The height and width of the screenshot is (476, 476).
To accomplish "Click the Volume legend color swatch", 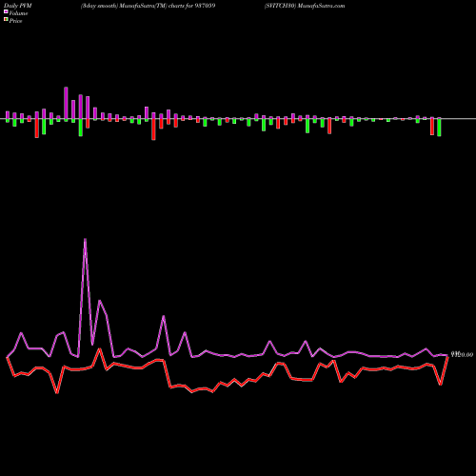I will coord(6,11).
